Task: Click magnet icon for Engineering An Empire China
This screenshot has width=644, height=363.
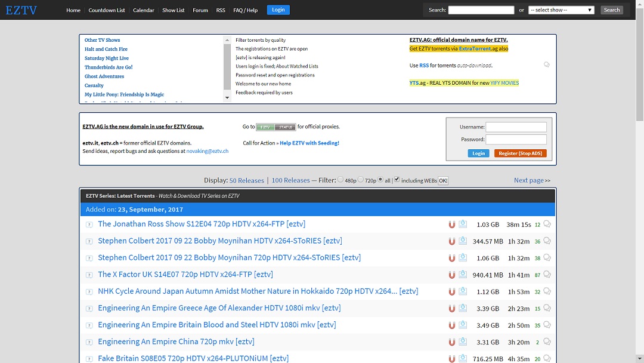Action: pyautogui.click(x=452, y=342)
